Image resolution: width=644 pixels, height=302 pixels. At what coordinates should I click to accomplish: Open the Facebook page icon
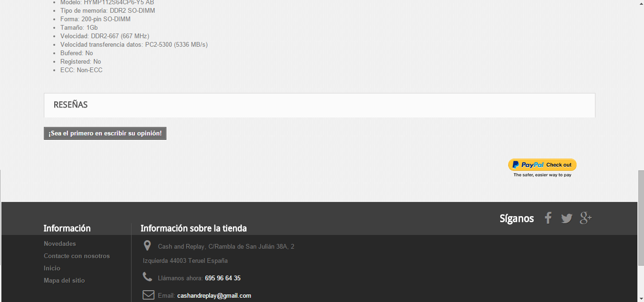548,218
